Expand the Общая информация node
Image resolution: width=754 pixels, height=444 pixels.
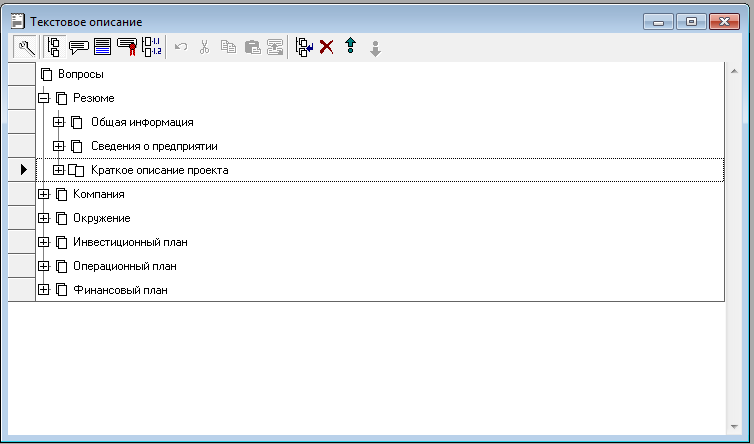pos(59,122)
